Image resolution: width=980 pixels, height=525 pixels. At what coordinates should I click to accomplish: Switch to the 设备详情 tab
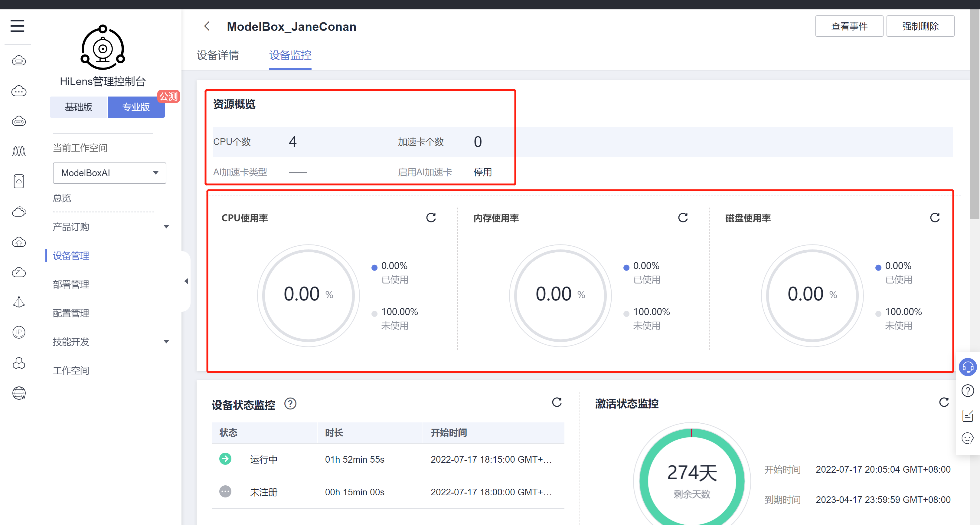coord(217,55)
